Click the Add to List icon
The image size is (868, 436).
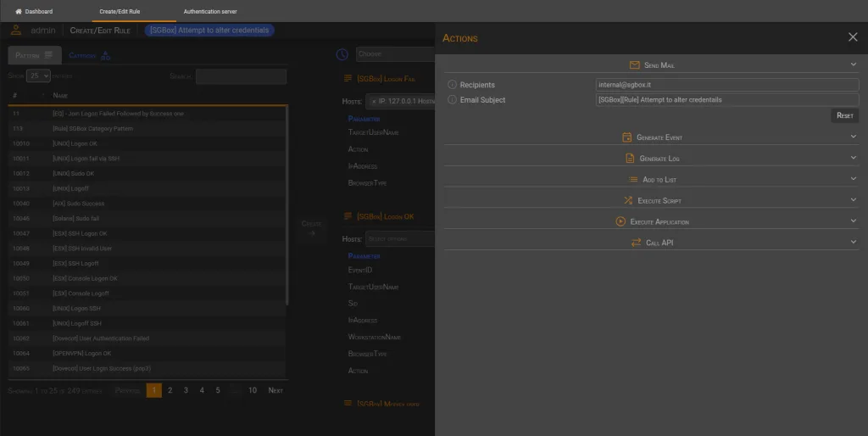coord(633,180)
